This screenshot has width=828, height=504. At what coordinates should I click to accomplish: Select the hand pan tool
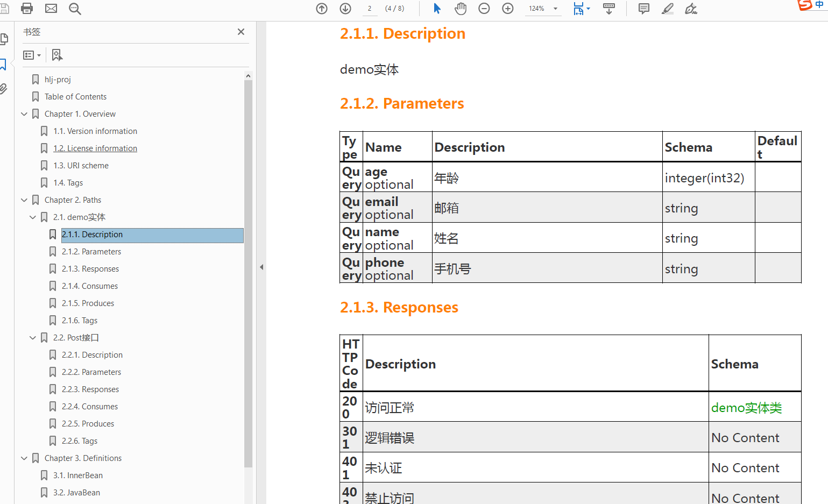pos(461,9)
